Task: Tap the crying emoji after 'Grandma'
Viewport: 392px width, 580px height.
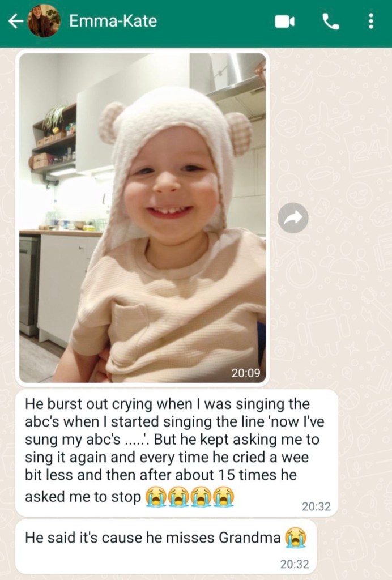Action: point(296,538)
